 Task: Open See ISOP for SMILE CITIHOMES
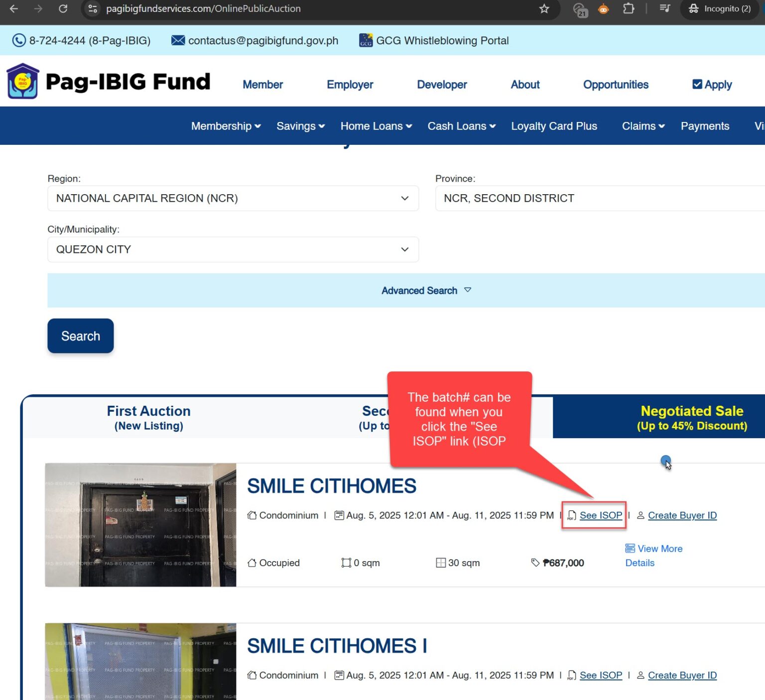pos(601,515)
